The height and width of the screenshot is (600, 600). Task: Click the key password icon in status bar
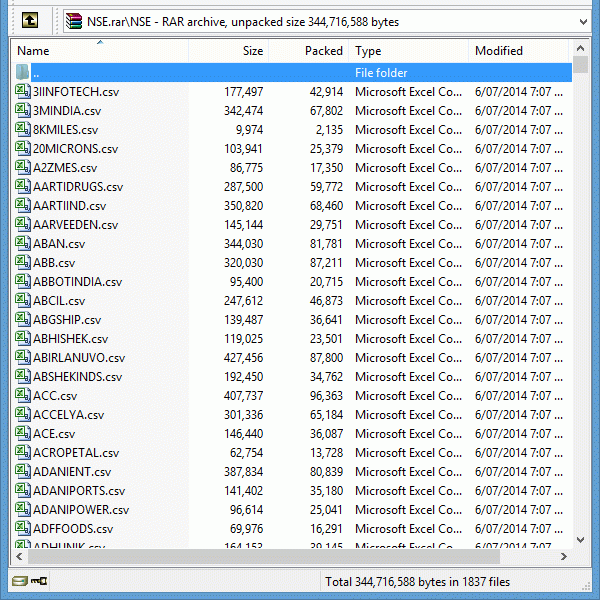39,582
